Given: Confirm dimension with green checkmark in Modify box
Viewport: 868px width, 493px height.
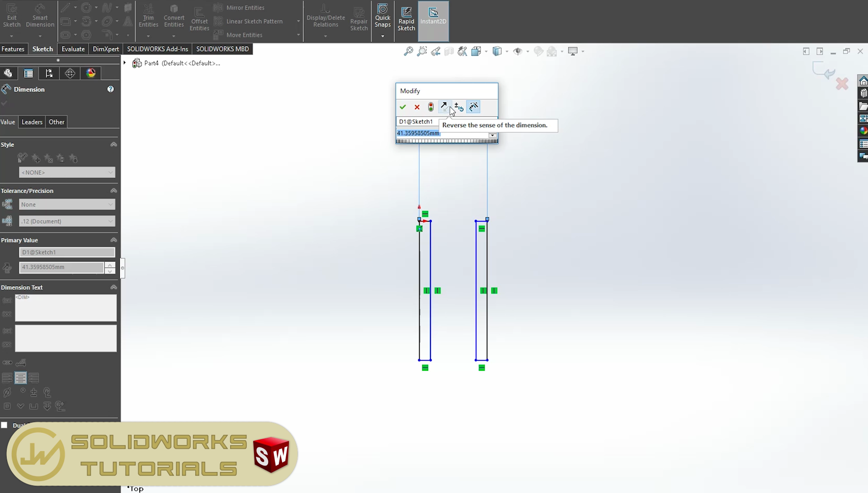Looking at the screenshot, I should [x=403, y=107].
